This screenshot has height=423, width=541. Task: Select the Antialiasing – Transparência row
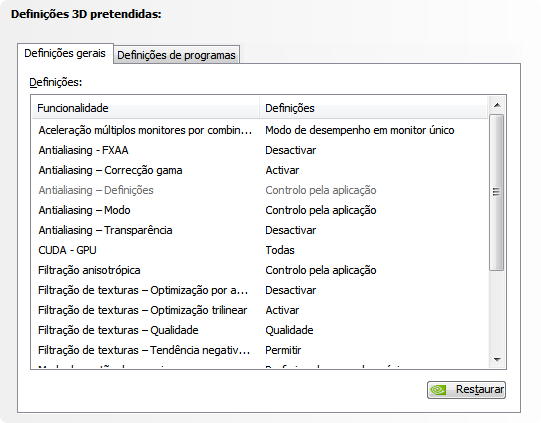[x=260, y=230]
